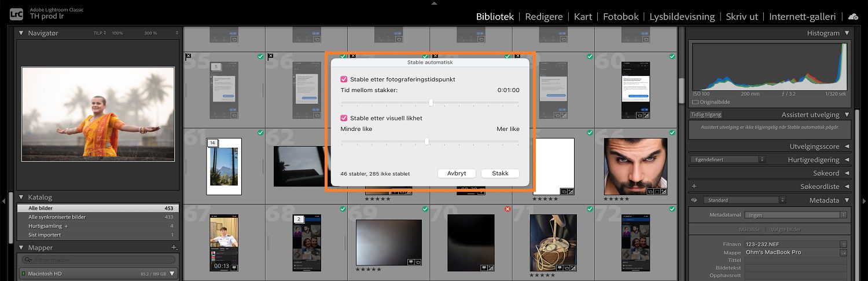Click the Stakk button in the dialog
The image size is (868, 281).
500,173
